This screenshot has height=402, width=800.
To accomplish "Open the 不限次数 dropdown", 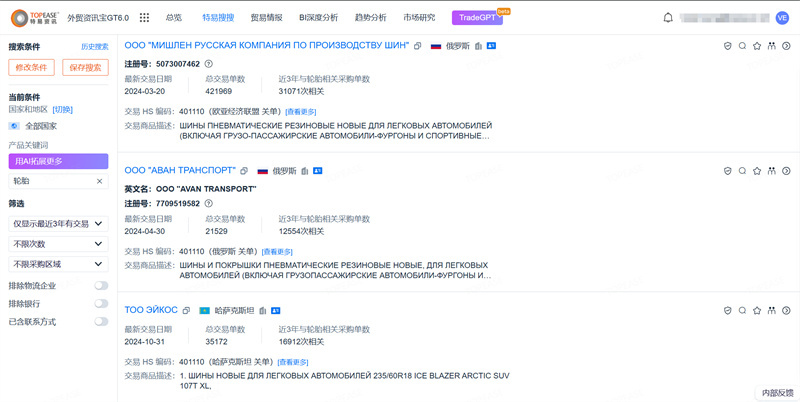I will pos(58,244).
